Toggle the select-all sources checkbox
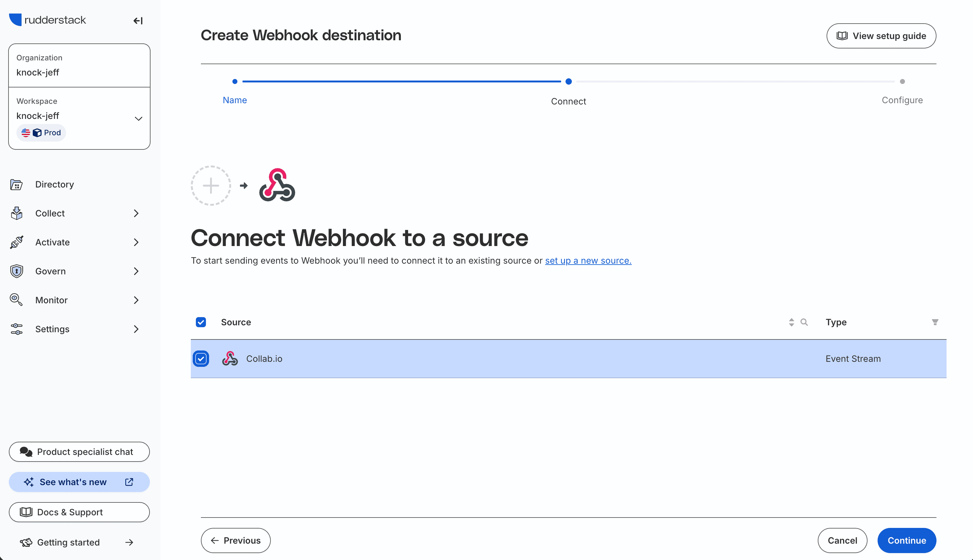This screenshot has width=973, height=560. click(201, 322)
